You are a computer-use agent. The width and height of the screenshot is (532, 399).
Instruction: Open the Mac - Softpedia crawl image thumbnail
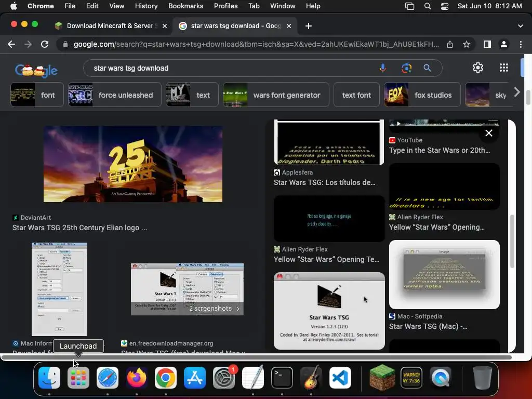pos(444,274)
